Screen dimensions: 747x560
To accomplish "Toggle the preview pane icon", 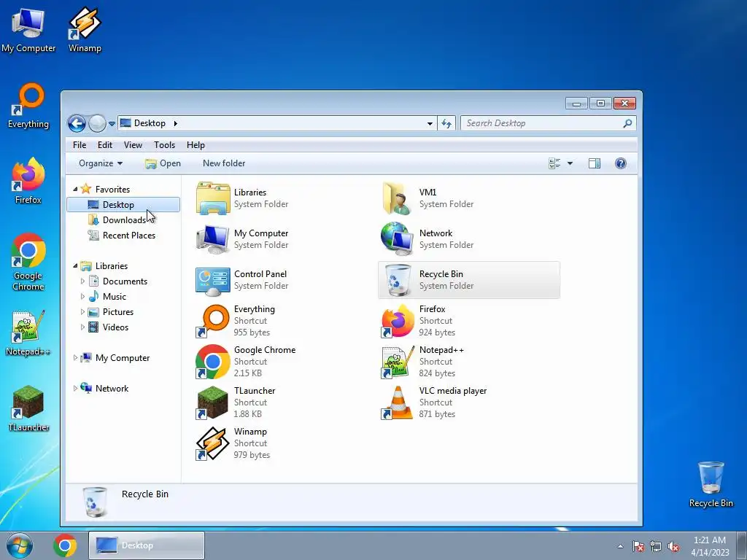I will pyautogui.click(x=594, y=163).
